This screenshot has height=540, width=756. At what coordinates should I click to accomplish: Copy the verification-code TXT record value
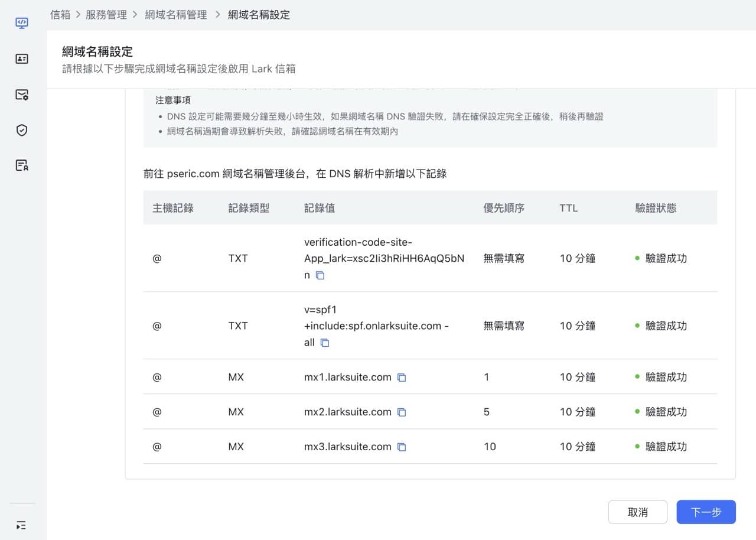(x=320, y=275)
